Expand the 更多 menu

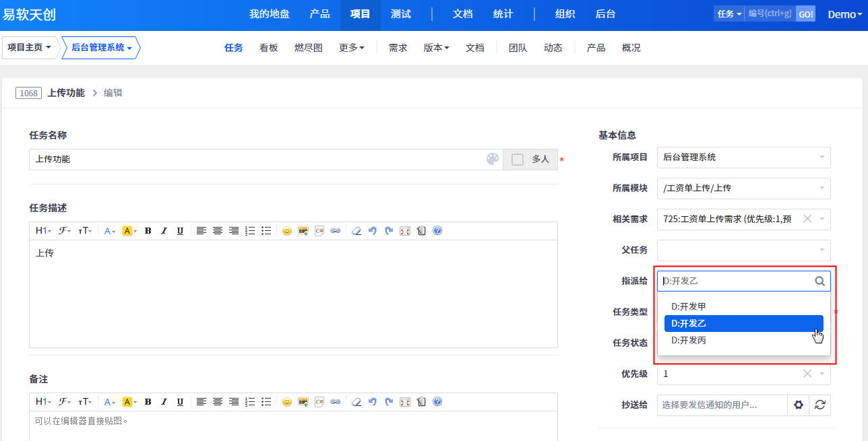coord(352,48)
